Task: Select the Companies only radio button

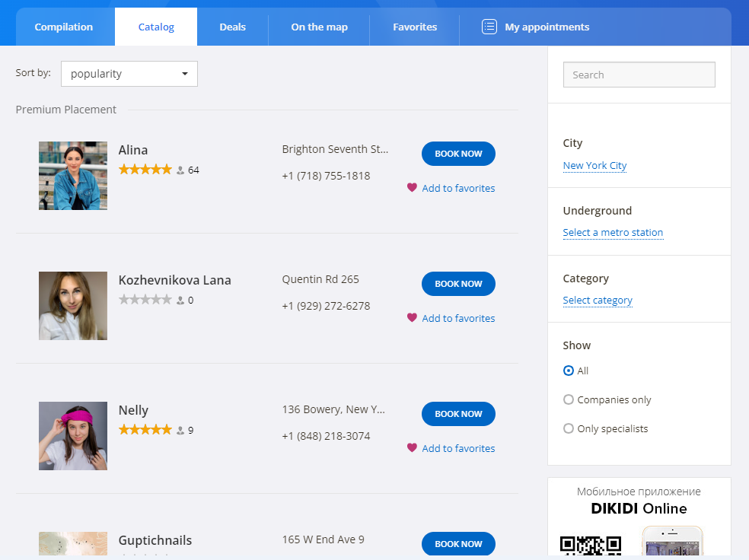Action: pyautogui.click(x=569, y=399)
